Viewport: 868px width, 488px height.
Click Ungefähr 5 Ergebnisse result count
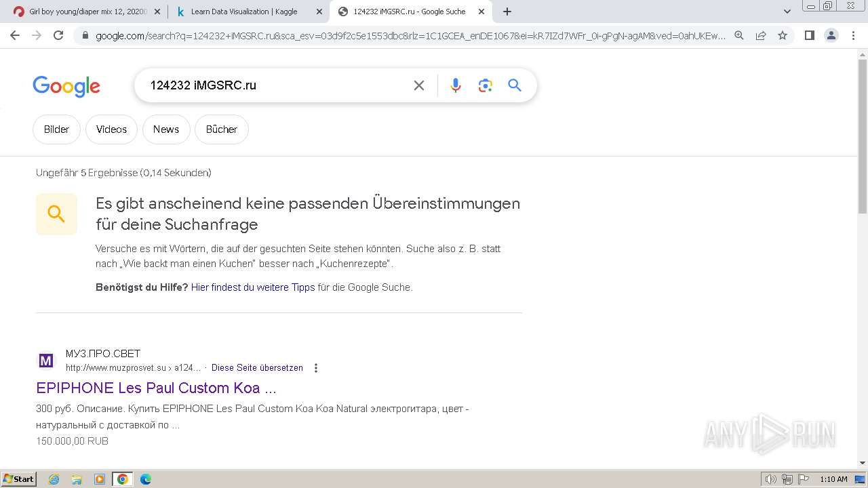tap(123, 173)
